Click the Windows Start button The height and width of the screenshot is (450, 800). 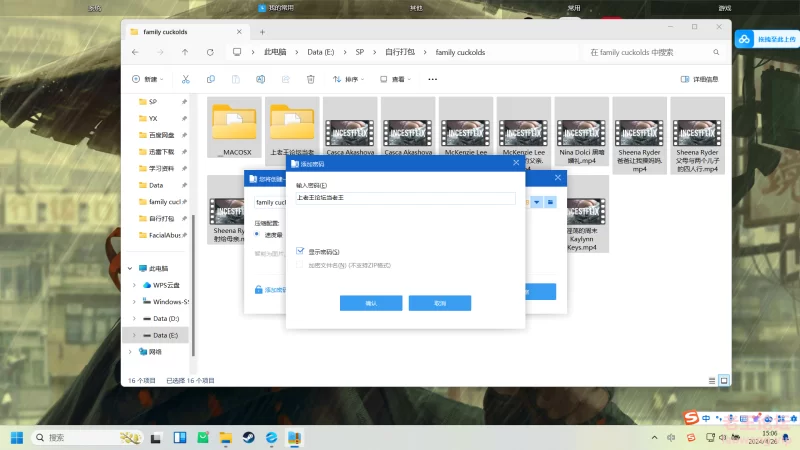pyautogui.click(x=17, y=438)
